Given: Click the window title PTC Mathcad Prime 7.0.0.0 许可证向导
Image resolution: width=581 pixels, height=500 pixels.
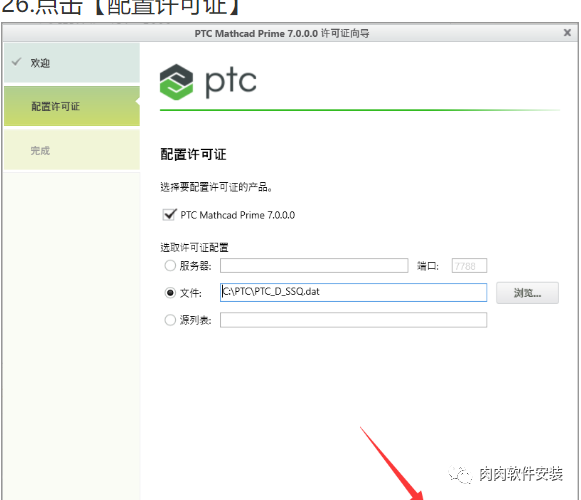Looking at the screenshot, I should click(x=282, y=33).
